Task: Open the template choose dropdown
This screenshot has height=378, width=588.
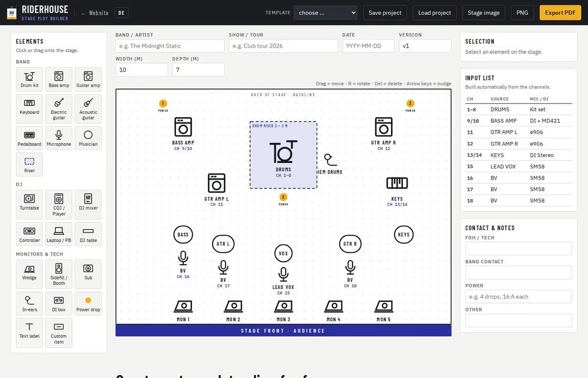Action: click(x=325, y=13)
